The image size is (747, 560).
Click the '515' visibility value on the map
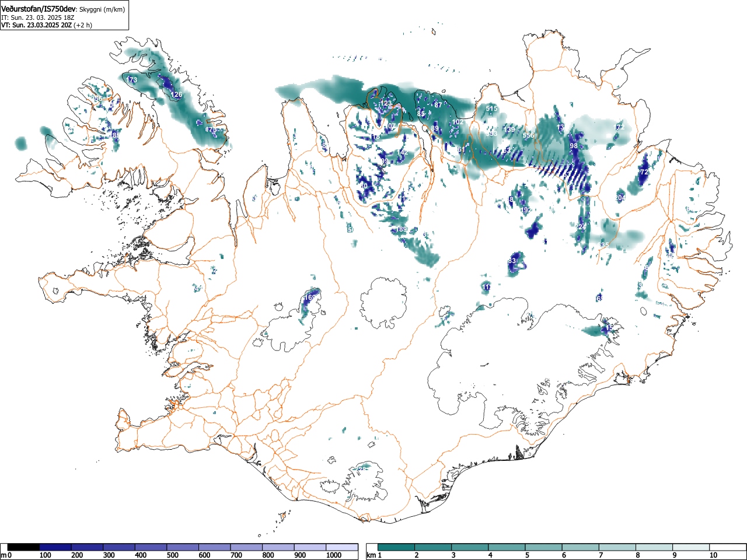491,108
